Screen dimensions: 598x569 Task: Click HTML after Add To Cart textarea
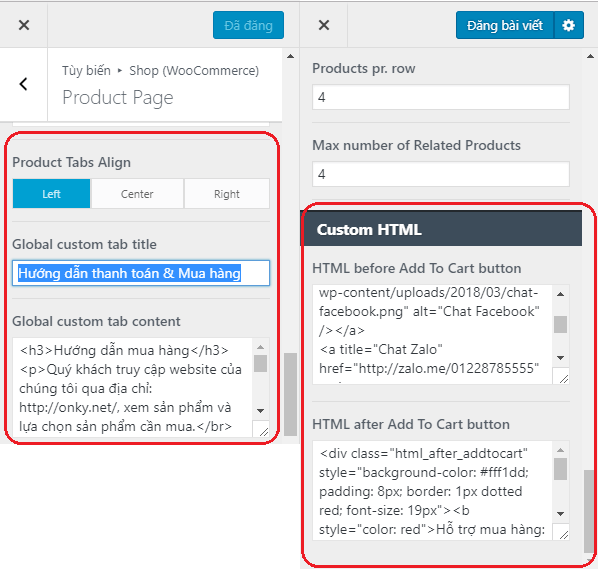[433, 490]
